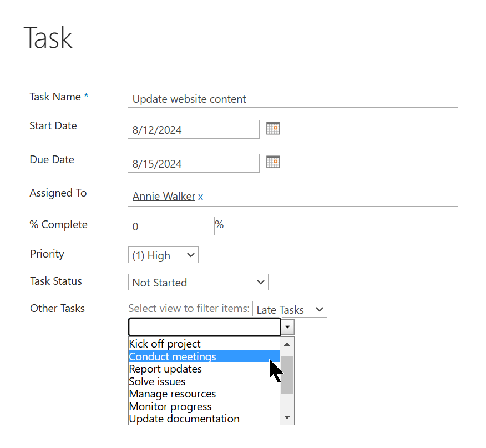
Task: Click the Task Name text field
Action: [x=292, y=98]
